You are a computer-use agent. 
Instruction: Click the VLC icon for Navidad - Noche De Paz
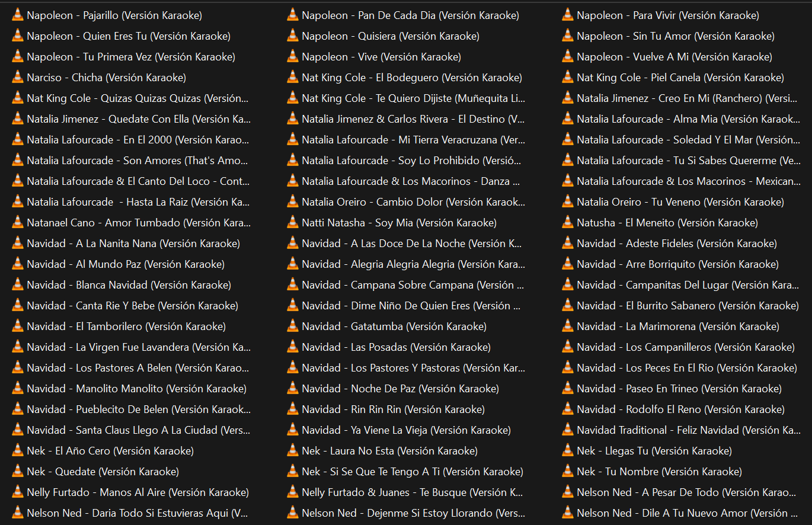(x=293, y=389)
